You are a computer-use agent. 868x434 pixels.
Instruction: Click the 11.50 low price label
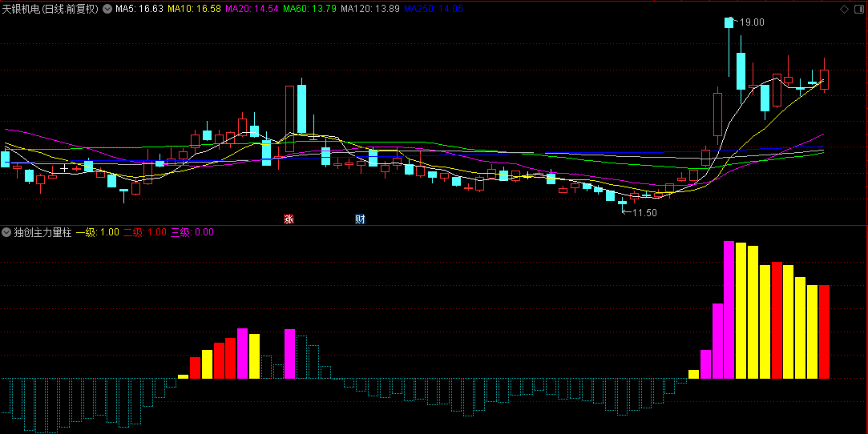tap(644, 213)
